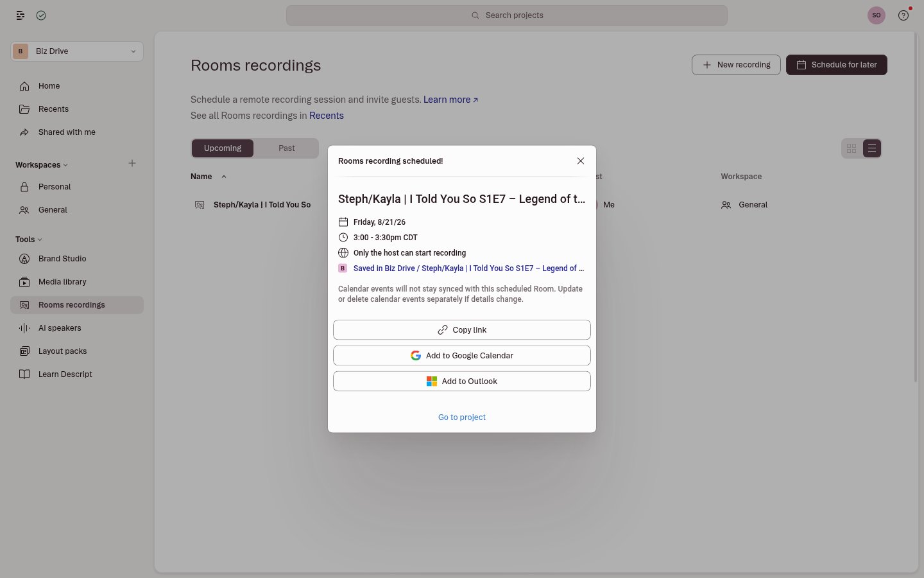Click the Brand Studio icon
Image resolution: width=924 pixels, height=578 pixels.
coord(24,259)
